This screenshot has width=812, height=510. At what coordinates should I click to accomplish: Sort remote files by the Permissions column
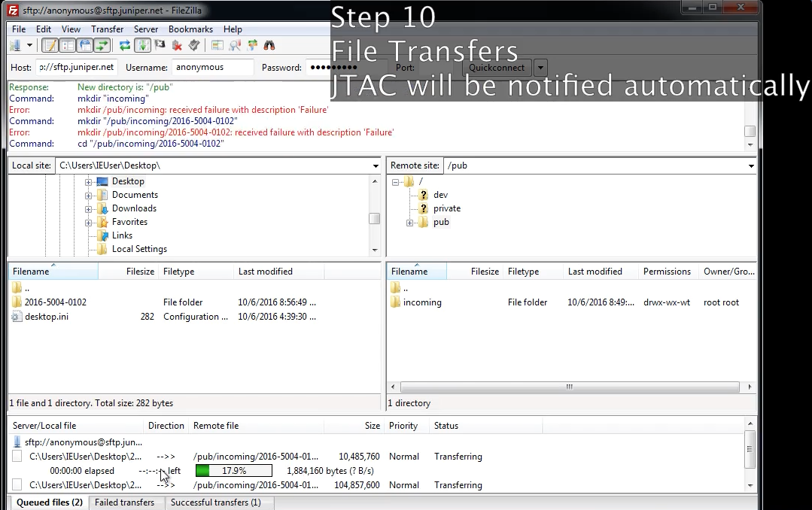point(667,272)
